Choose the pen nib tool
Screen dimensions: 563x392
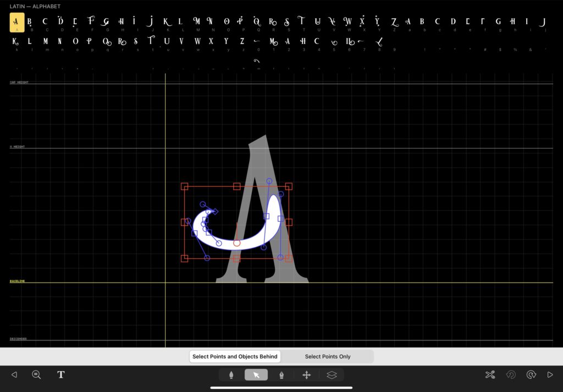tap(281, 375)
